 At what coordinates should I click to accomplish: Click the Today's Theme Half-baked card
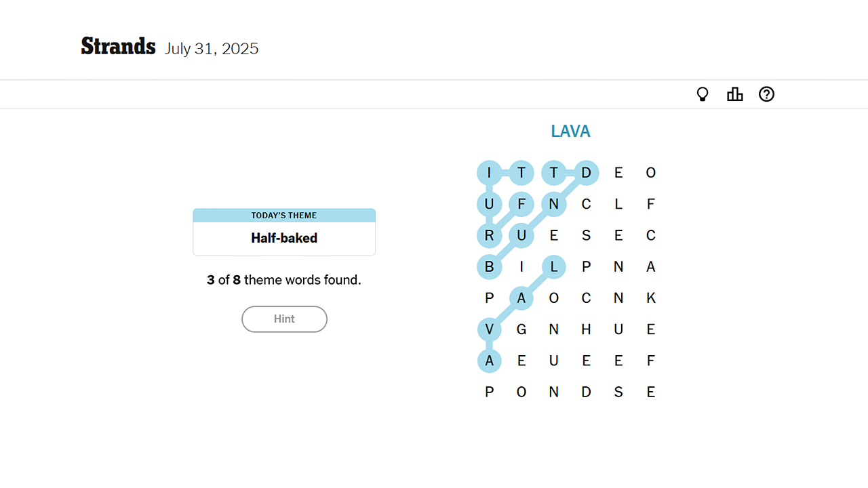pos(284,232)
